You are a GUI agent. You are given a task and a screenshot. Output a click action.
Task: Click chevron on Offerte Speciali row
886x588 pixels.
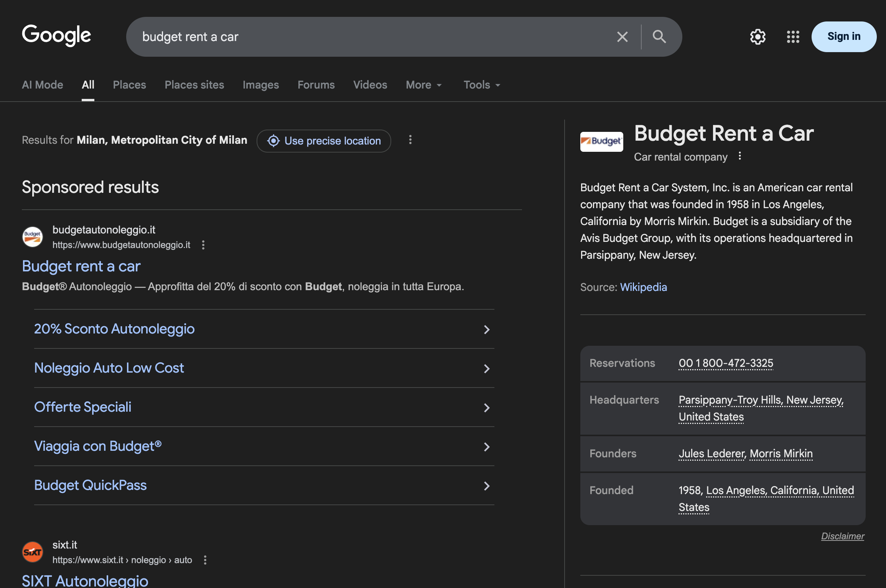click(486, 408)
